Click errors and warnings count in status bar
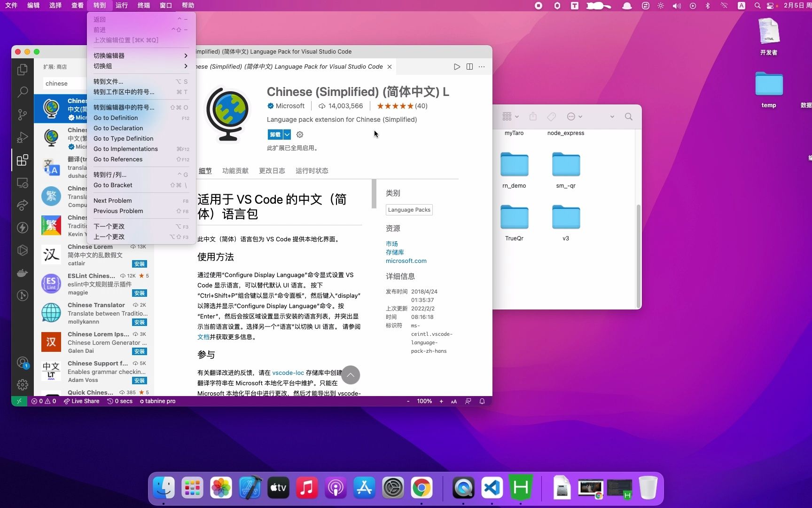This screenshot has width=812, height=508. pyautogui.click(x=44, y=401)
